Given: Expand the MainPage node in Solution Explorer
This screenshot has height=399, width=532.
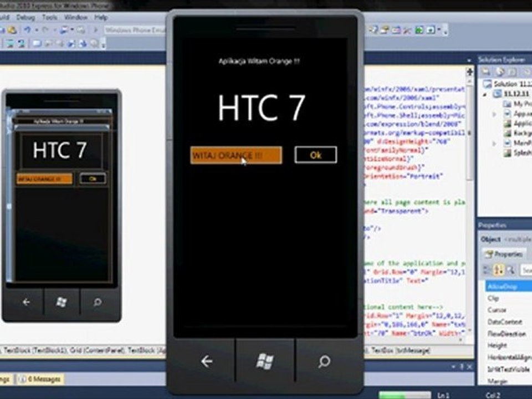Looking at the screenshot, I should (x=494, y=144).
